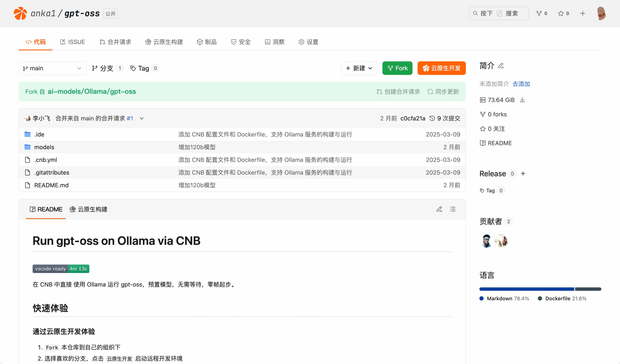Click the fork count icon in the top bar
Screen dimensions: 620x364
pyautogui.click(x=539, y=13)
